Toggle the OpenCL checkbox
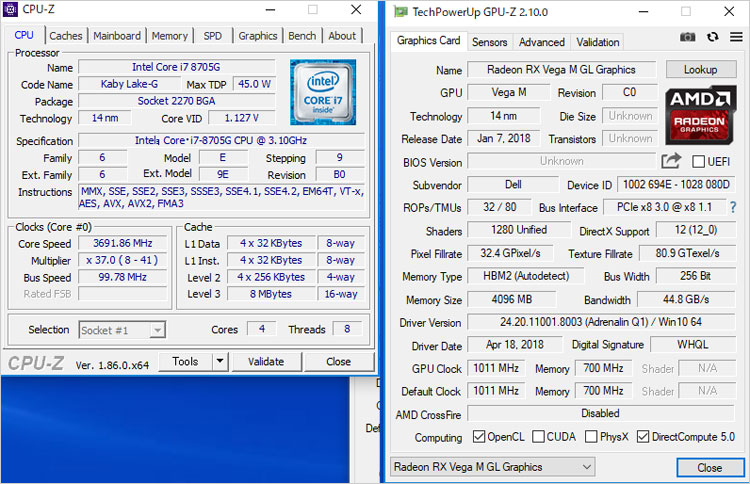This screenshot has width=750, height=484. click(478, 437)
